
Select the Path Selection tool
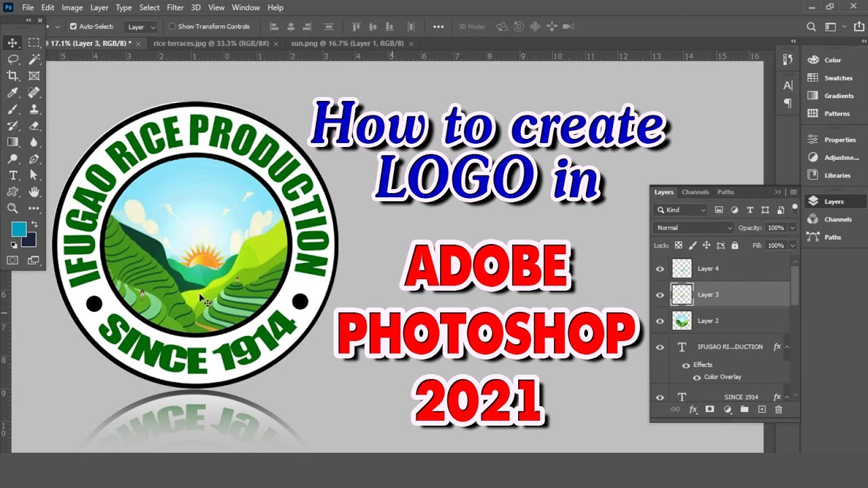point(34,176)
